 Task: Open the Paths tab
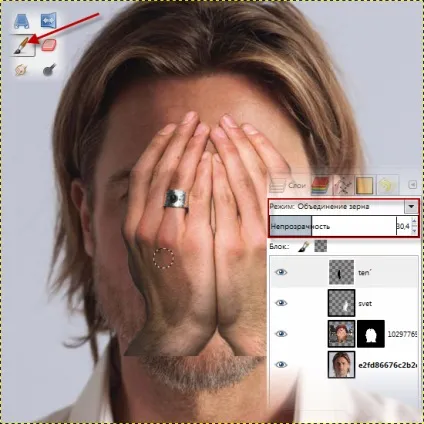[343, 186]
